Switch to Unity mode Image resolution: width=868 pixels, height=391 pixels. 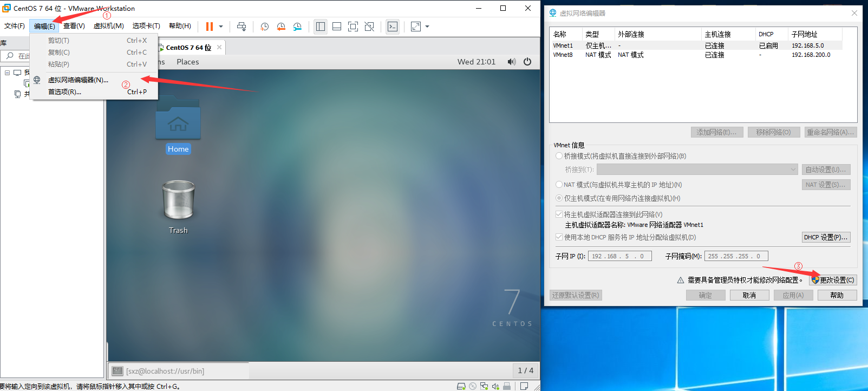coord(369,27)
